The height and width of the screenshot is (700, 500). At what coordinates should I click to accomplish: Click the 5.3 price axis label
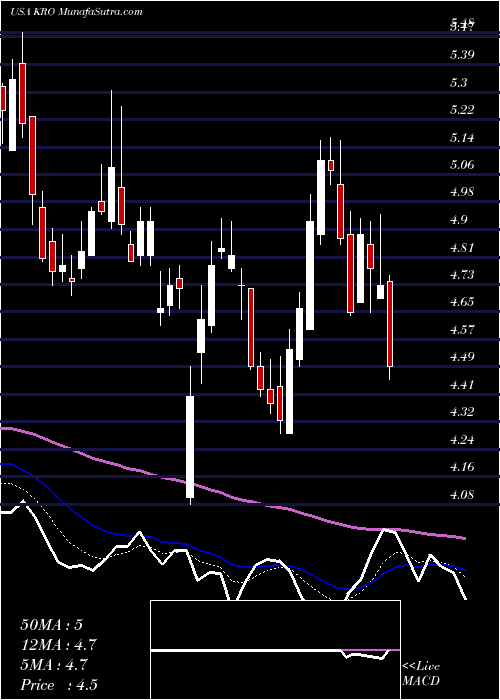pos(459,83)
